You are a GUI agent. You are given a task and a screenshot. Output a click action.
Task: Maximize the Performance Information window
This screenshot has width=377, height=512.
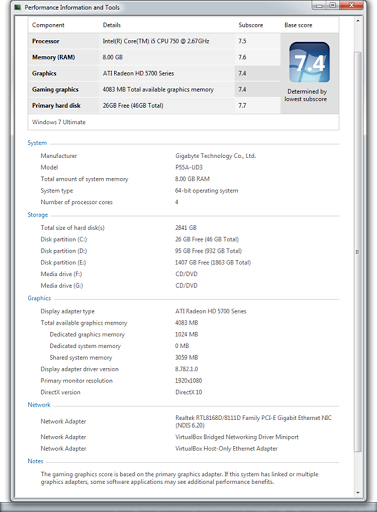[333, 5]
